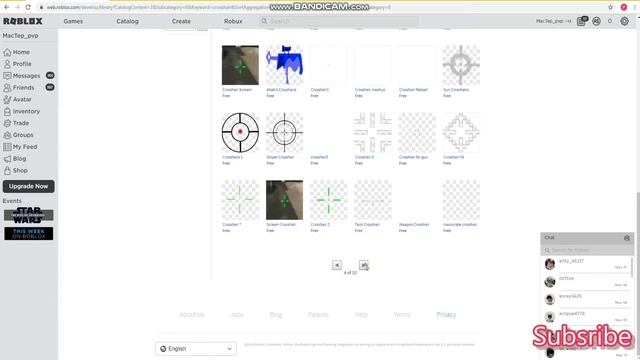Open Inventory in the sidebar
Screen dimensions: 640x360
pos(22,111)
